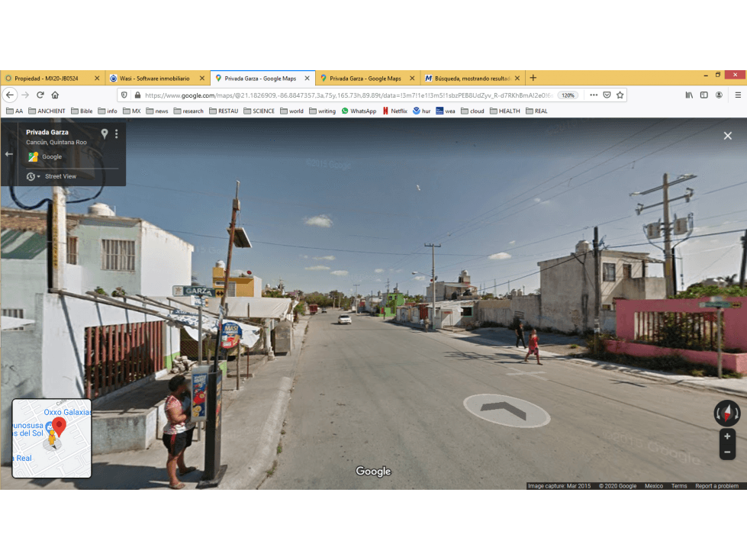The width and height of the screenshot is (747, 560).
Task: Open the hur bookmark
Action: (422, 111)
